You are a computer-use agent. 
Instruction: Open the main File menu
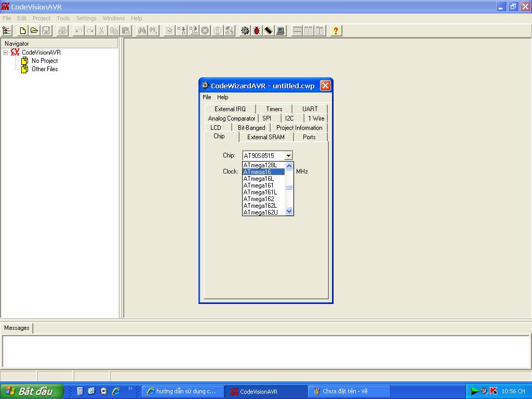pos(7,18)
